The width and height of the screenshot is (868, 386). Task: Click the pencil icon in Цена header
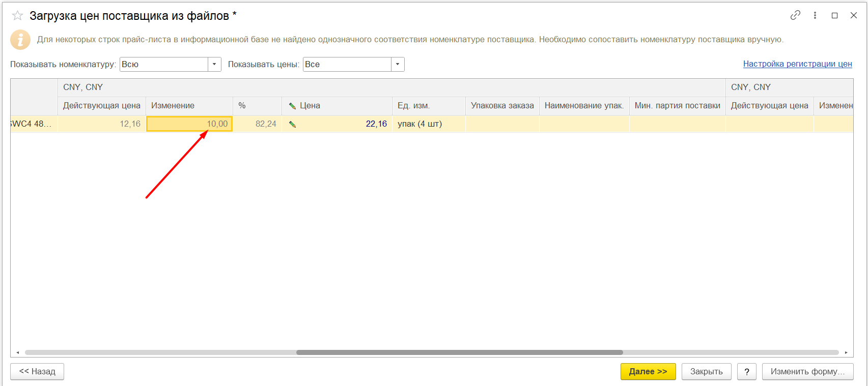[x=293, y=106]
